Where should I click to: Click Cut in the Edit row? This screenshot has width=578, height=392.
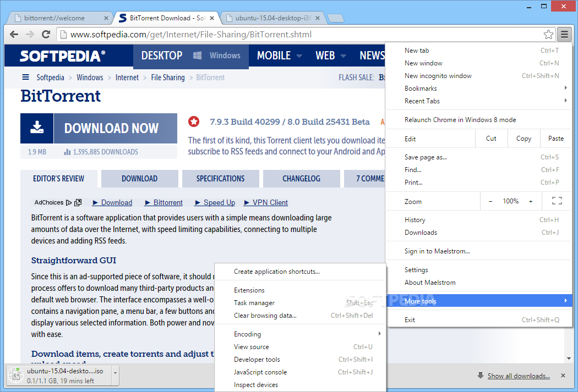point(491,139)
